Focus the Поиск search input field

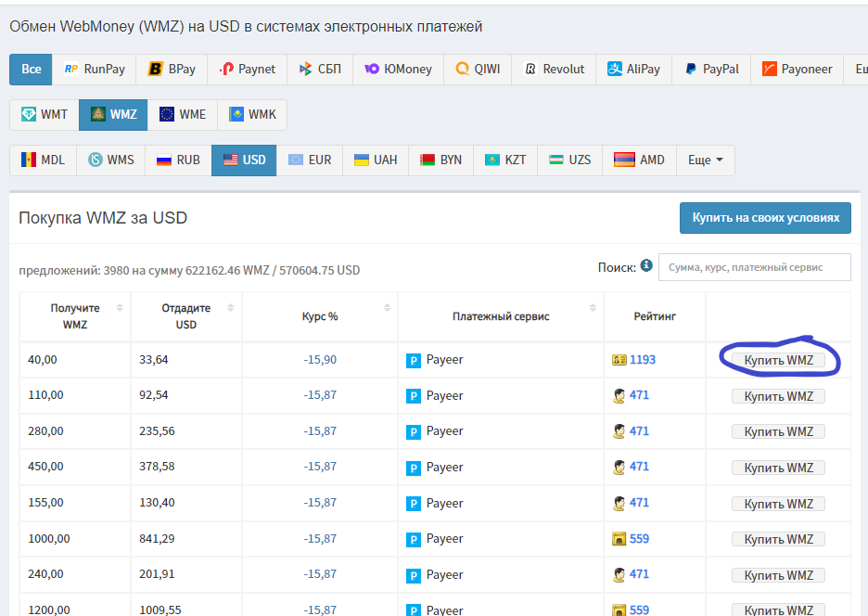(755, 267)
